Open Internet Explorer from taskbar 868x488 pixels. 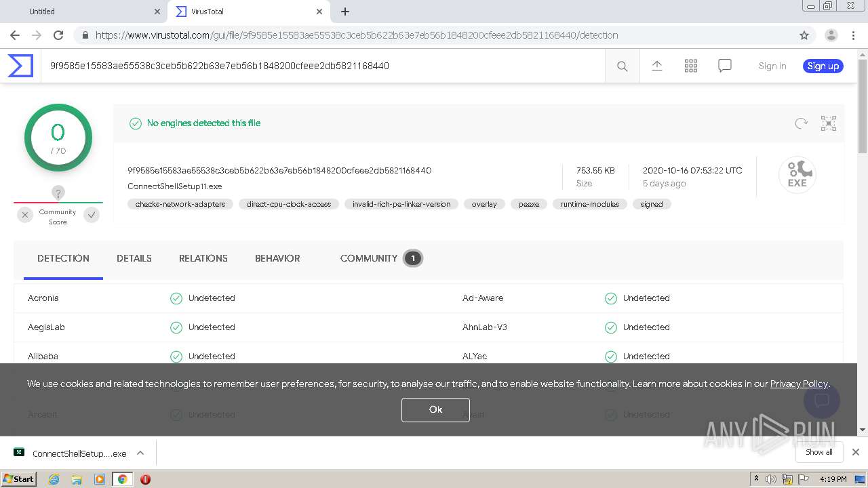click(54, 479)
